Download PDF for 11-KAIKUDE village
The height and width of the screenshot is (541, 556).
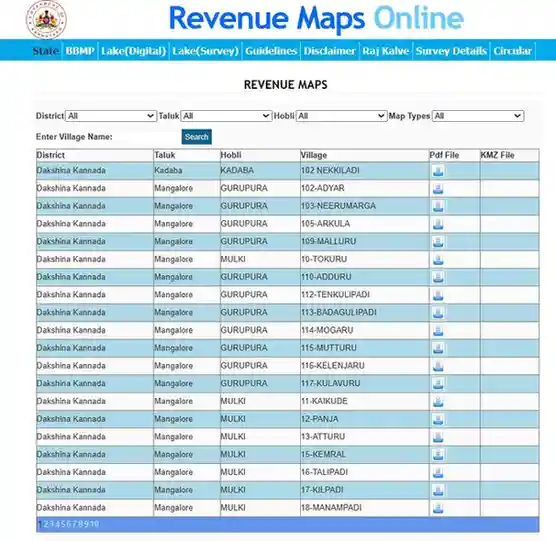pos(438,401)
